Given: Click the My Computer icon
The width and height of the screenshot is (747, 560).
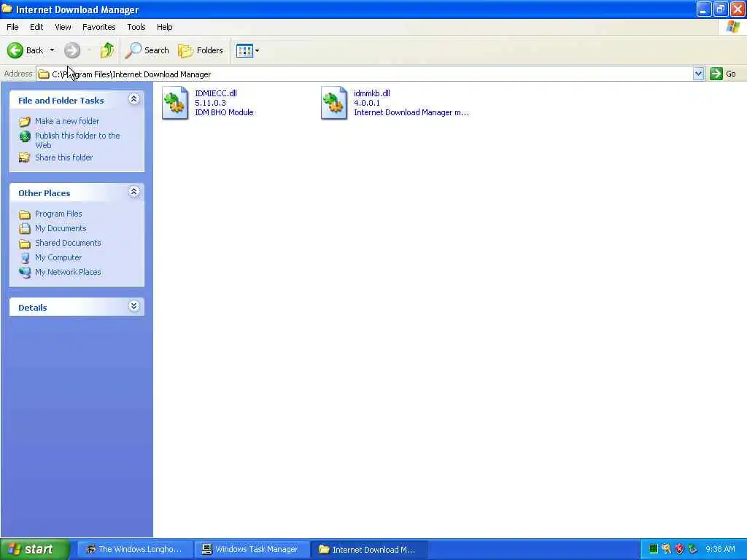Looking at the screenshot, I should (25, 257).
